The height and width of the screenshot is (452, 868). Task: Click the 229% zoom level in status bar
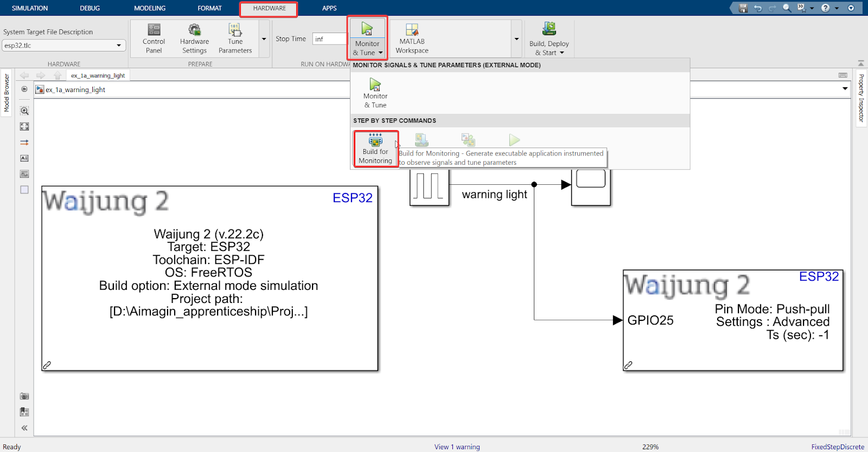coord(650,447)
